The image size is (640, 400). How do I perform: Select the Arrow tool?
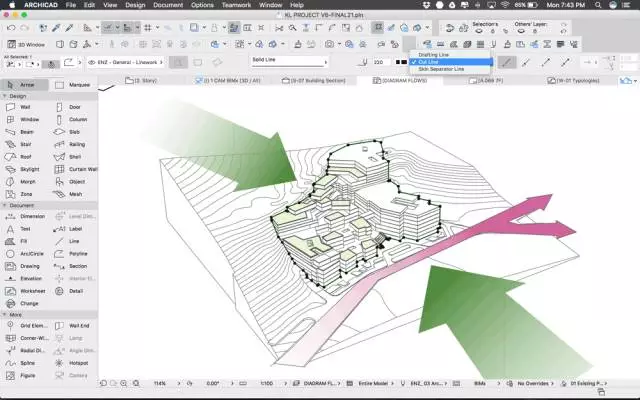25,85
